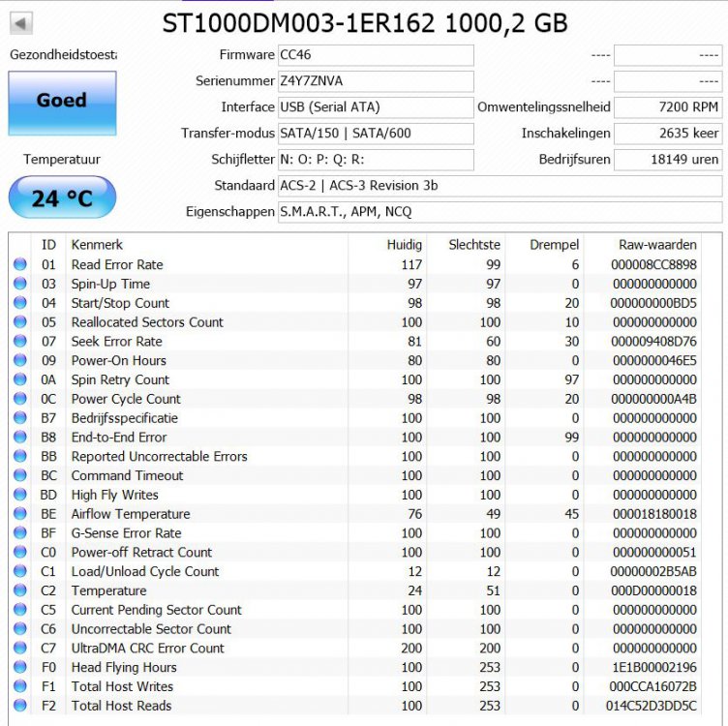Viewport: 728px width, 726px height.
Task: Select the Total Host Writes attribute name
Action: tap(122, 686)
